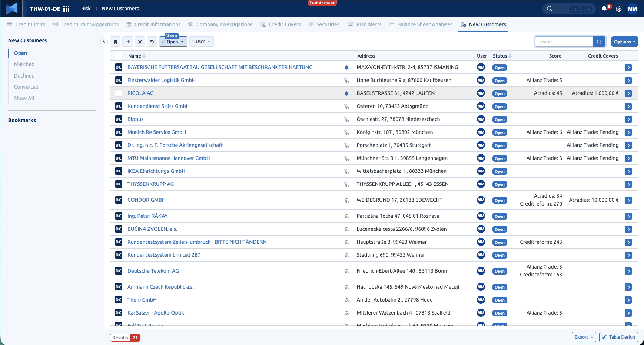The width and height of the screenshot is (644, 345).
Task: Click DC icon beside BUČINA ZVOLEN
Action: pyautogui.click(x=119, y=229)
